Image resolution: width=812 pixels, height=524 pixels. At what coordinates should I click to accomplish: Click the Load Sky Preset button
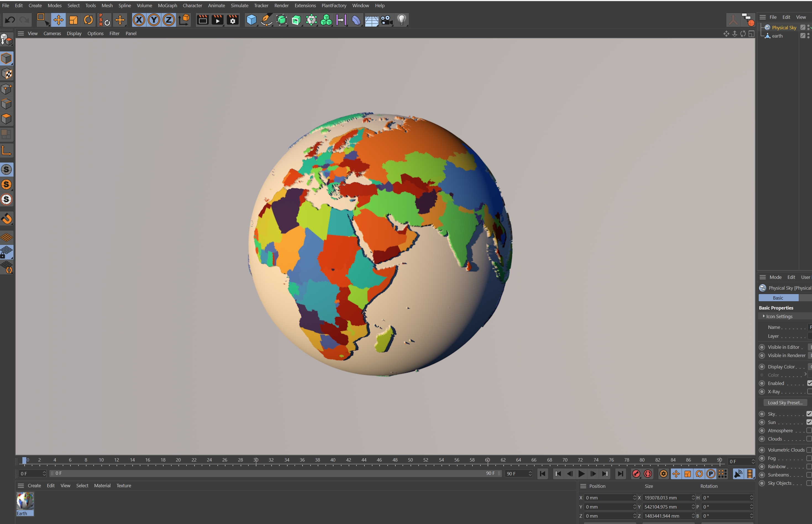click(785, 402)
